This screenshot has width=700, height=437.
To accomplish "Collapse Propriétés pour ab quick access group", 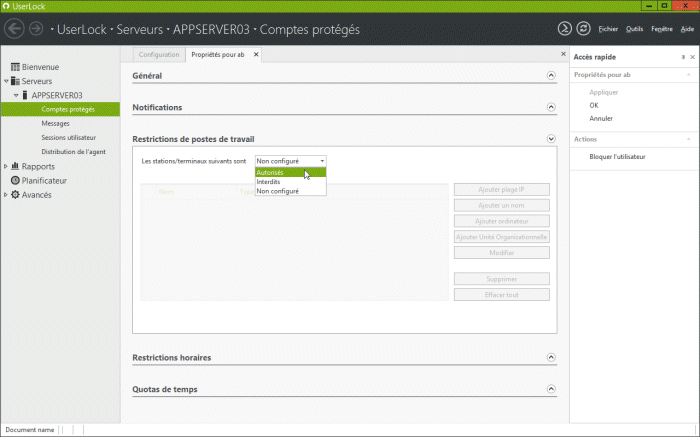I will [688, 75].
